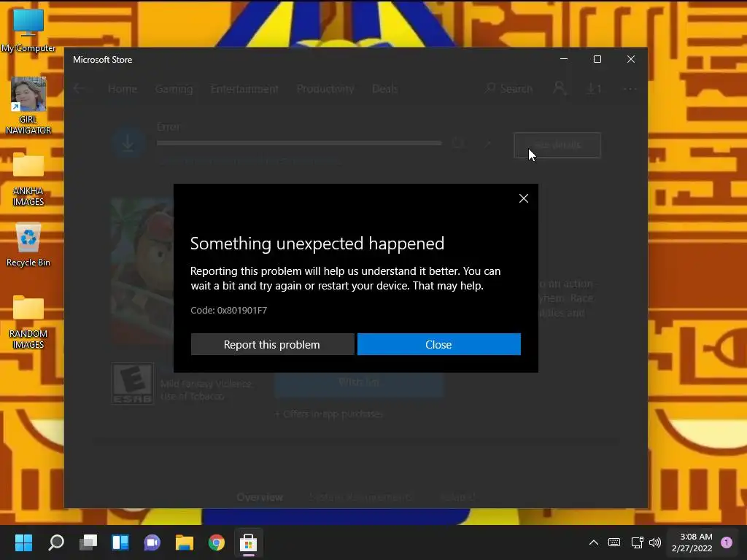Viewport: 747px width, 560px height.
Task: Click the blue Close button
Action: coord(438,344)
